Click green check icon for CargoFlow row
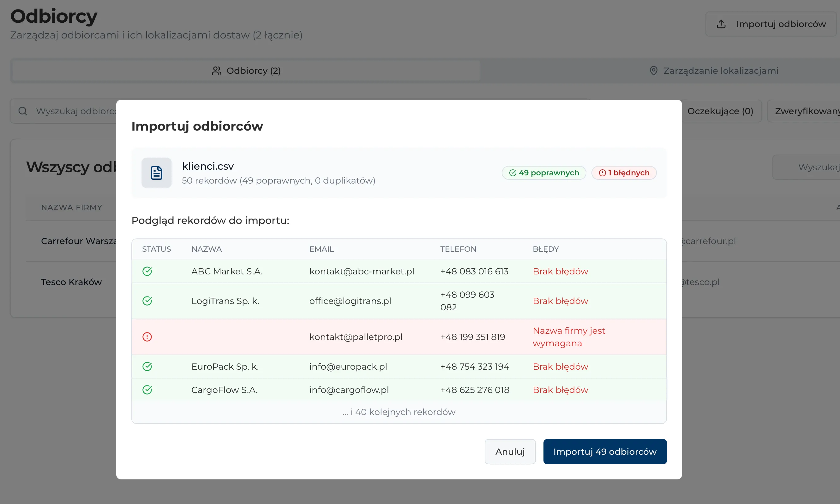 [x=147, y=390]
